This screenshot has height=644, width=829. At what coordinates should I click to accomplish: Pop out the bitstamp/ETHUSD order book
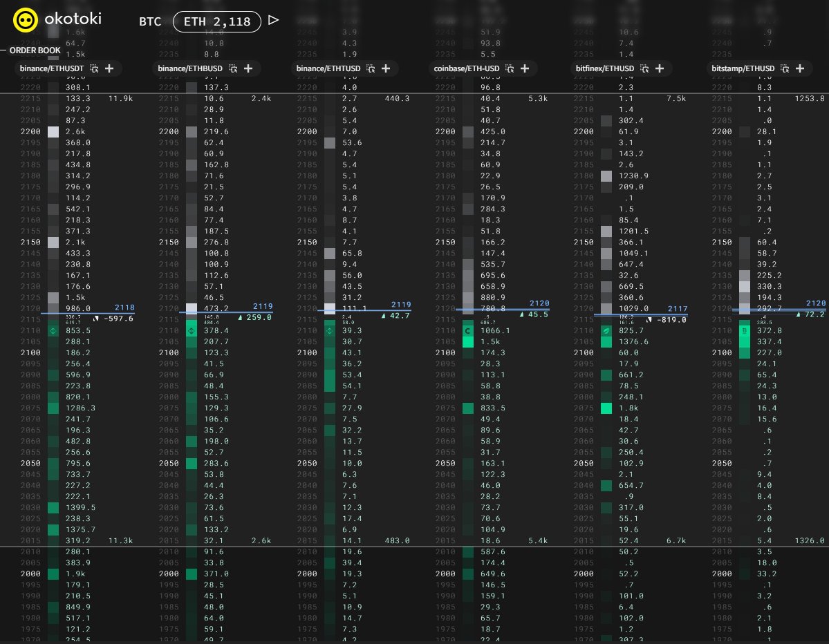[x=785, y=69]
